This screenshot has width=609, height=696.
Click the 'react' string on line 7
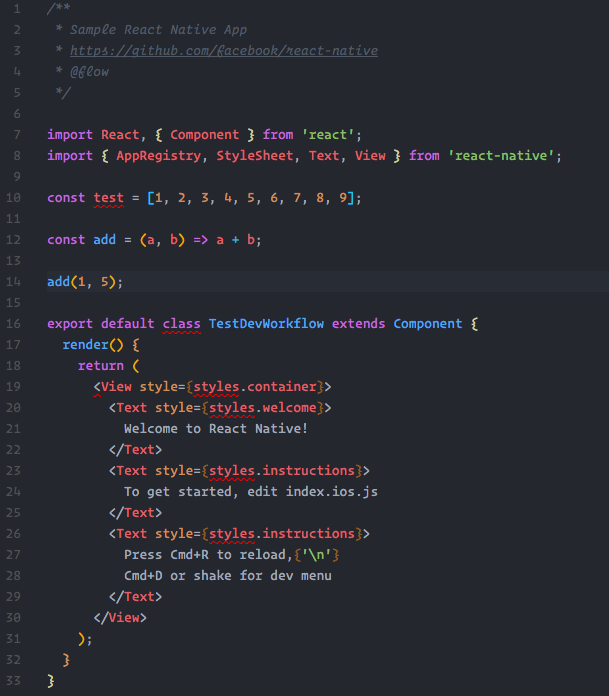click(328, 134)
